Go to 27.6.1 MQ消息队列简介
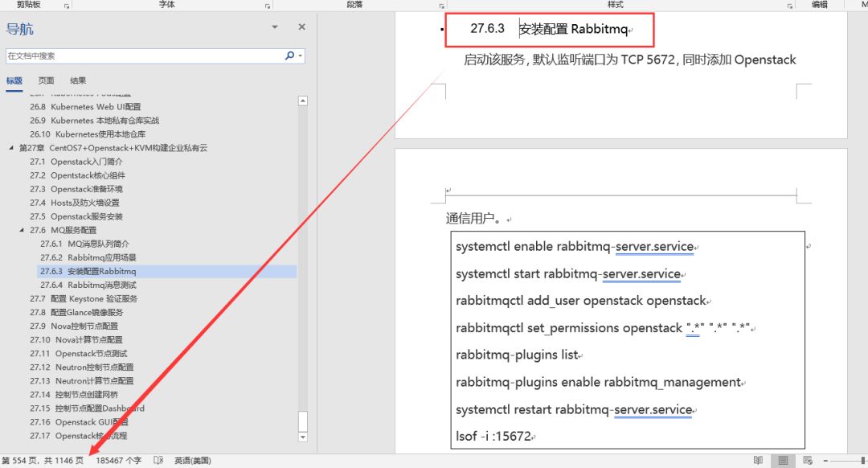Screen dimensions: 868x468 [x=84, y=244]
